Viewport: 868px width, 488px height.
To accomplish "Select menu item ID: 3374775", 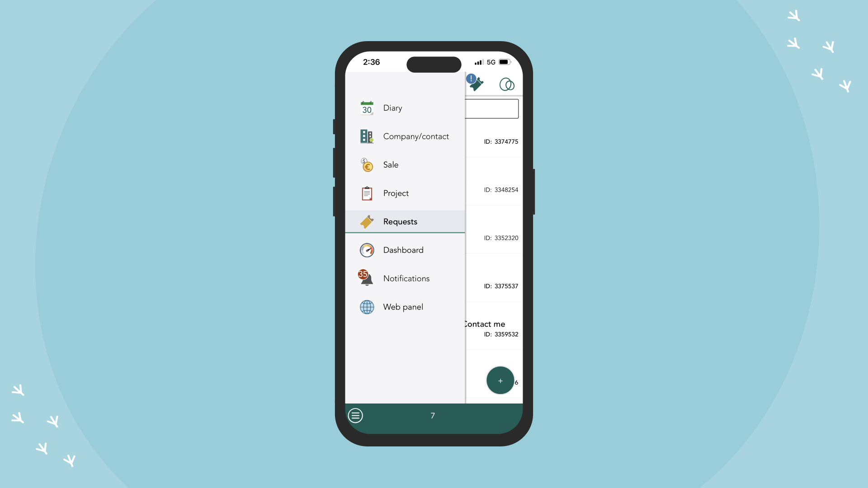I will (492, 141).
